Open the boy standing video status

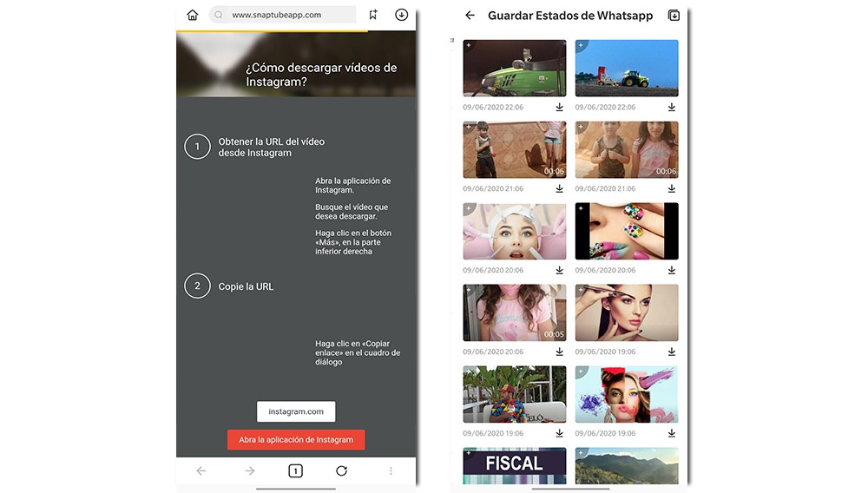tap(515, 150)
